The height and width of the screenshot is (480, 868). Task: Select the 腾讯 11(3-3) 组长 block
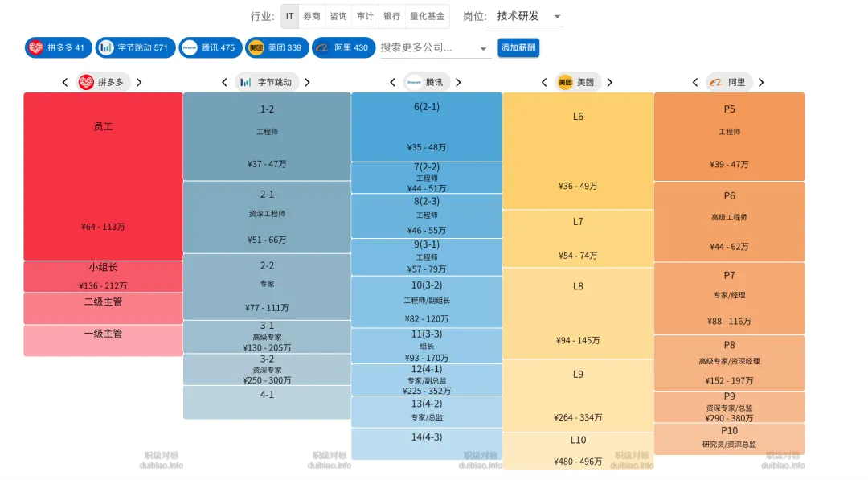426,346
